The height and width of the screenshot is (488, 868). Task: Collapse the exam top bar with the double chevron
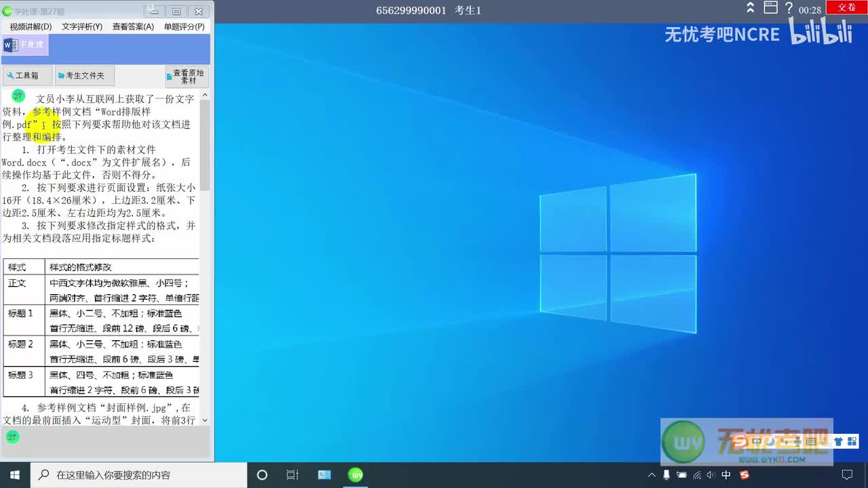tap(751, 8)
